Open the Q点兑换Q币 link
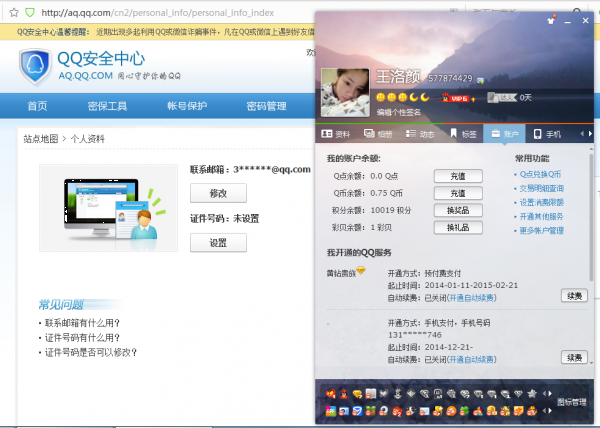The height and width of the screenshot is (428, 600). [540, 174]
